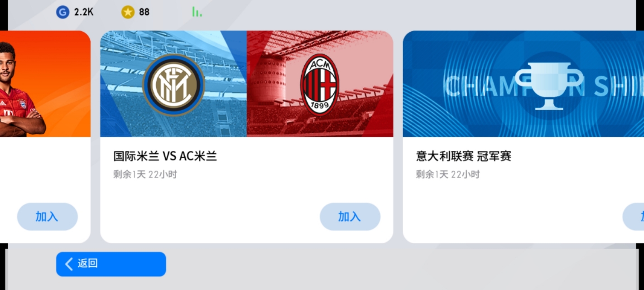Tap 剩余1天 22小时 under 意大利联赛 冠军赛
Viewport: 644px width, 290px height.
[x=447, y=174]
